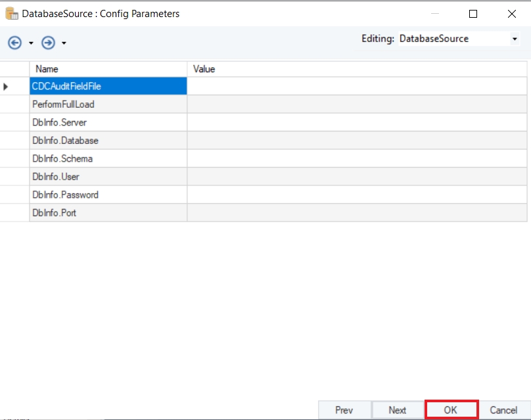Screen dimensions: 531x420
Task: Click the forward navigation arrow icon
Action: [x=48, y=43]
